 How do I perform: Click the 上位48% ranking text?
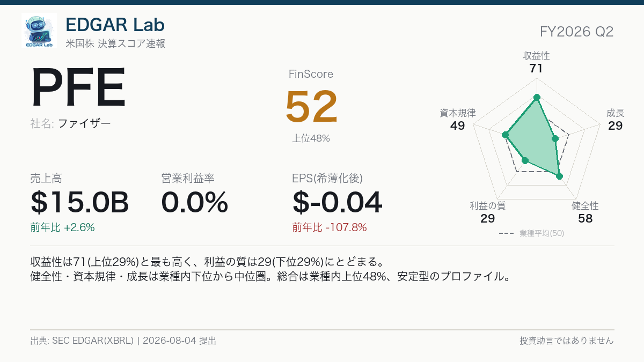(311, 138)
